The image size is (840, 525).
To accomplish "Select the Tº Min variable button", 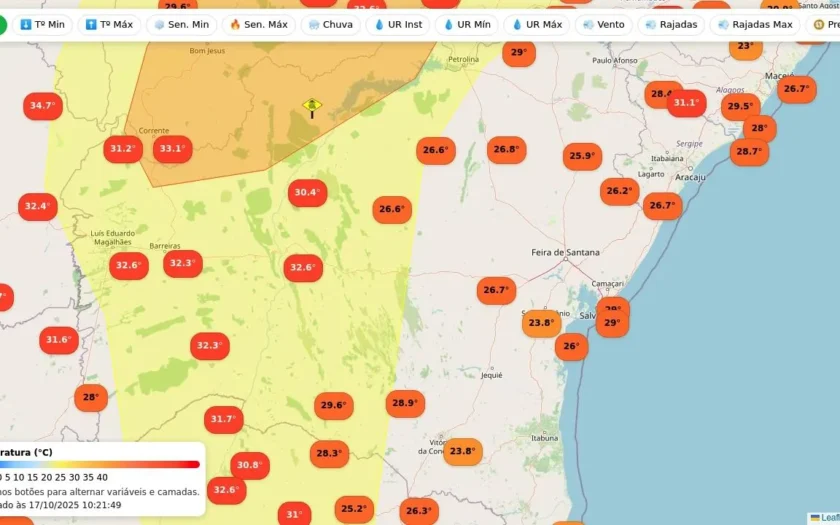I will click(x=42, y=25).
